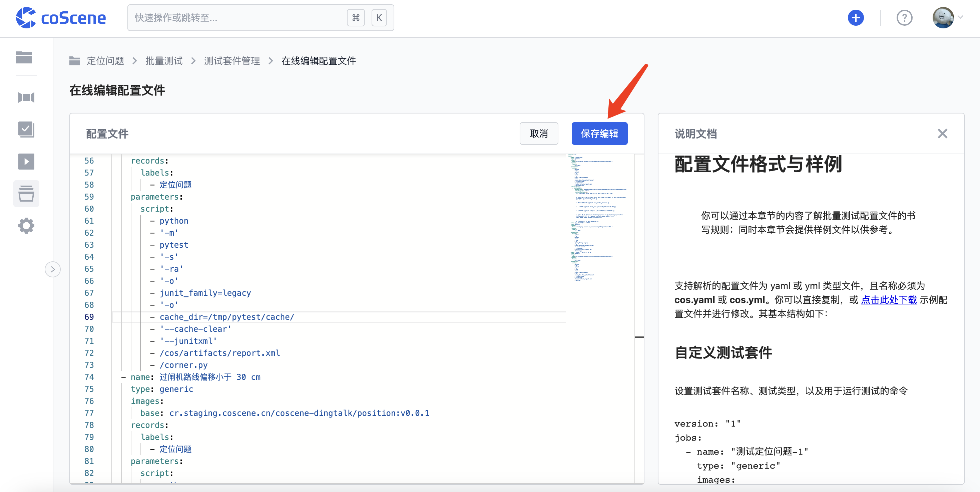Click the coScene logo
Image resolution: width=980 pixels, height=492 pixels.
click(61, 17)
